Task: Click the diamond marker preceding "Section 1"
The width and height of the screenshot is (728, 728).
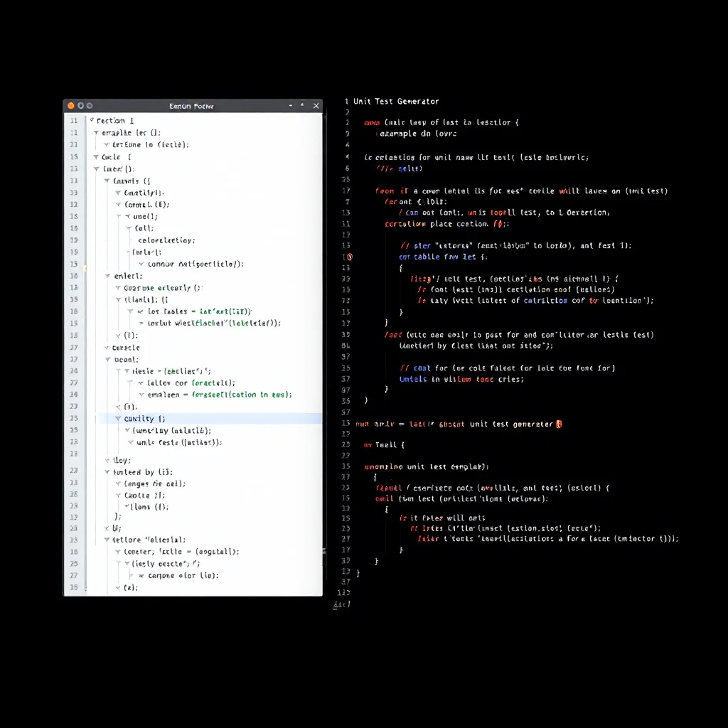Action: [x=92, y=119]
